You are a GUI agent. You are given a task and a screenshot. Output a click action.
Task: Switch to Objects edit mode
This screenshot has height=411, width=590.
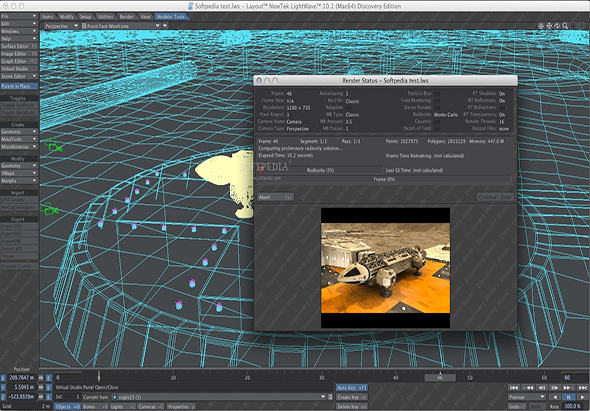point(67,407)
